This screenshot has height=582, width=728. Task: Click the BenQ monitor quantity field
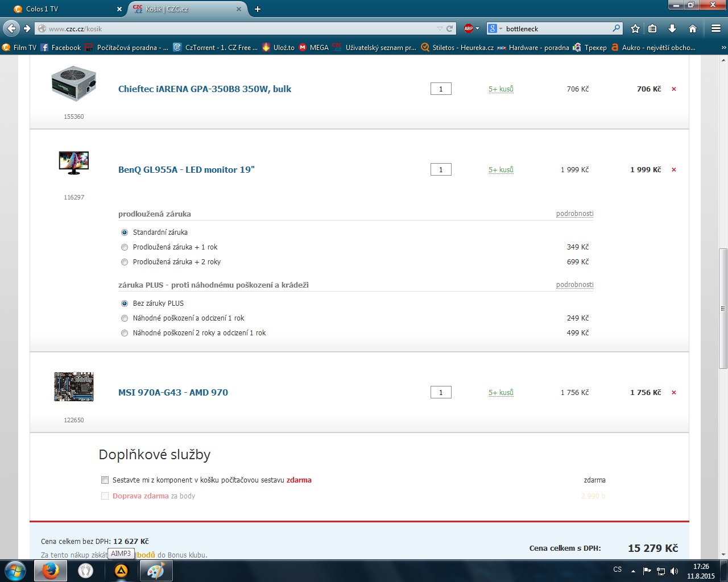pyautogui.click(x=441, y=170)
